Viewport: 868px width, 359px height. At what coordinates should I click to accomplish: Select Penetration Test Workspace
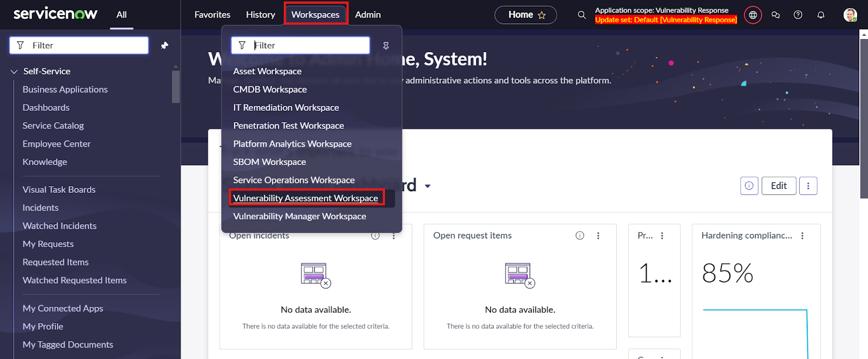tap(289, 126)
